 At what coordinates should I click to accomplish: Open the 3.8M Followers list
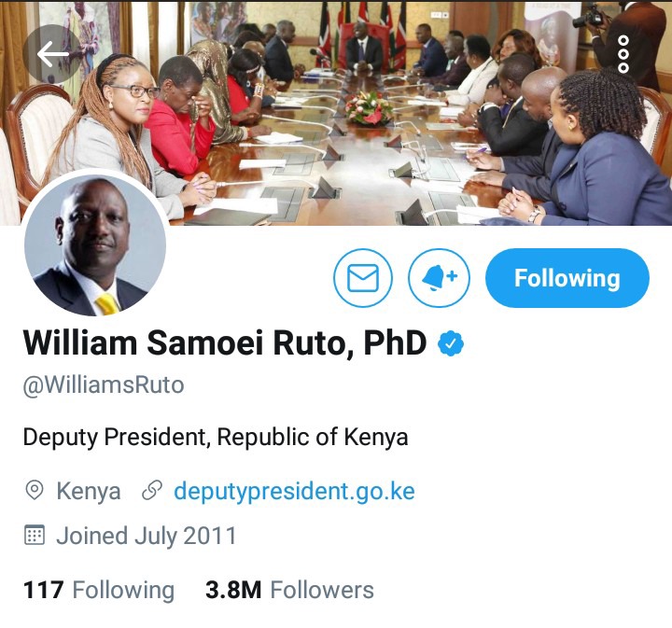pyautogui.click(x=289, y=590)
